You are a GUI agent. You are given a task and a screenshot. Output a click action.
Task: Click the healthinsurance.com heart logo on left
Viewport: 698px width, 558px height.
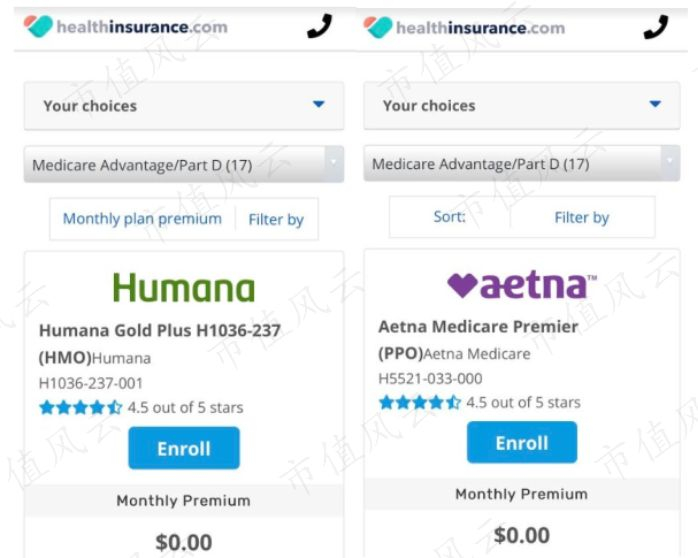pos(38,27)
